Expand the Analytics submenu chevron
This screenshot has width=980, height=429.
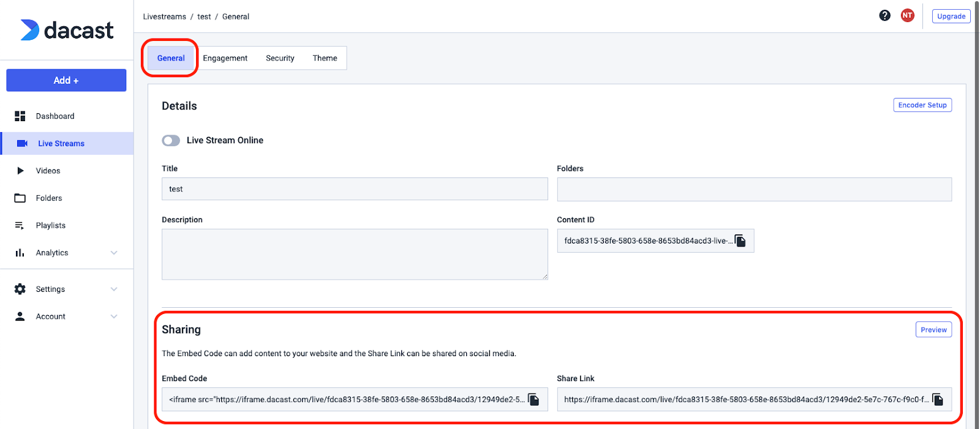114,253
